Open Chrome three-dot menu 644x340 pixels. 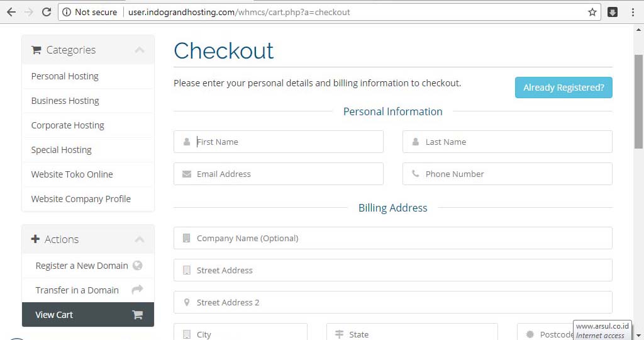(632, 12)
